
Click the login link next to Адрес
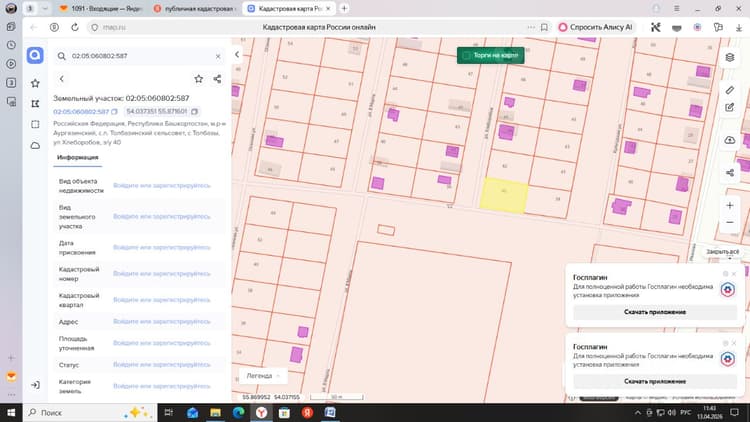coord(162,322)
